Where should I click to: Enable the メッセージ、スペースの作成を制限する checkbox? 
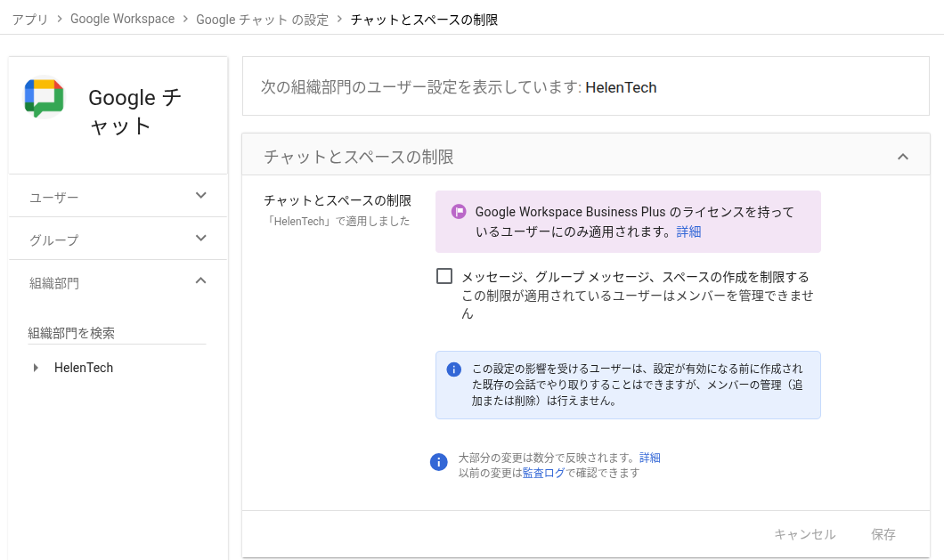[444, 276]
